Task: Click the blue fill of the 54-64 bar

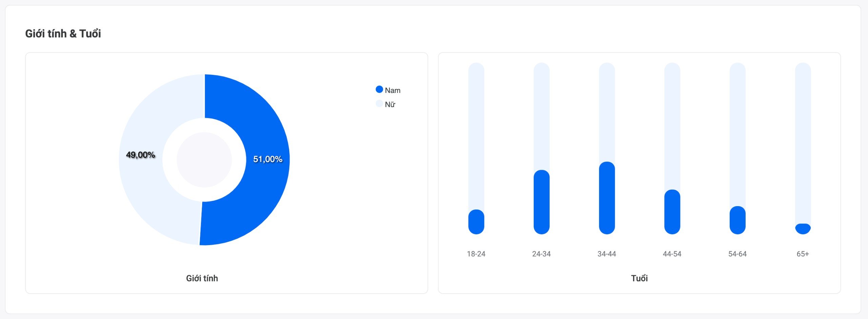Action: tap(737, 220)
